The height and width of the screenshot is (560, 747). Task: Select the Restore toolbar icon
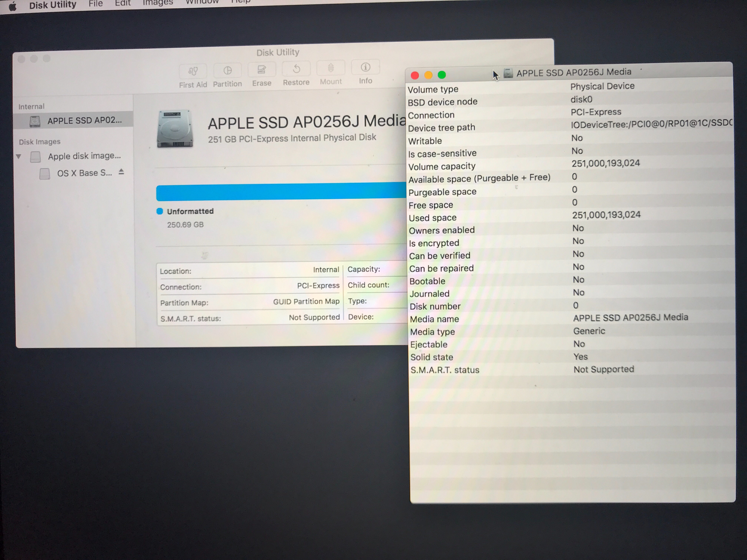coord(296,69)
